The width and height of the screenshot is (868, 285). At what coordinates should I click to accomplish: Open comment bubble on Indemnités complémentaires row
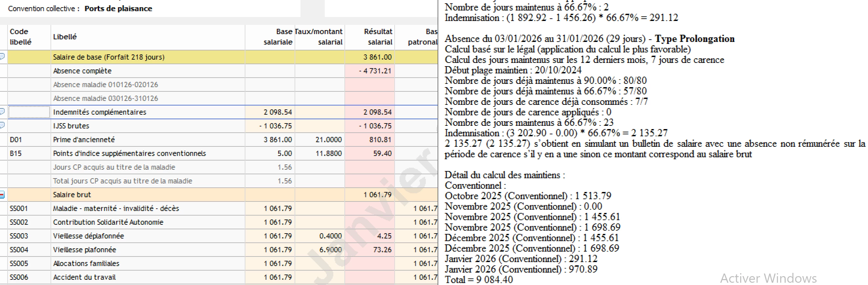pyautogui.click(x=2, y=111)
